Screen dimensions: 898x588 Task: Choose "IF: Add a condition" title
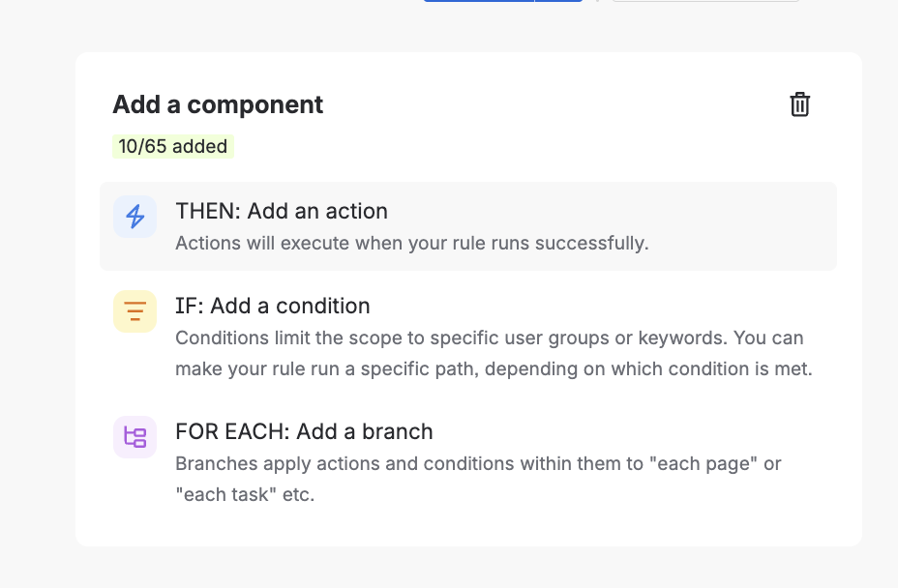point(272,306)
